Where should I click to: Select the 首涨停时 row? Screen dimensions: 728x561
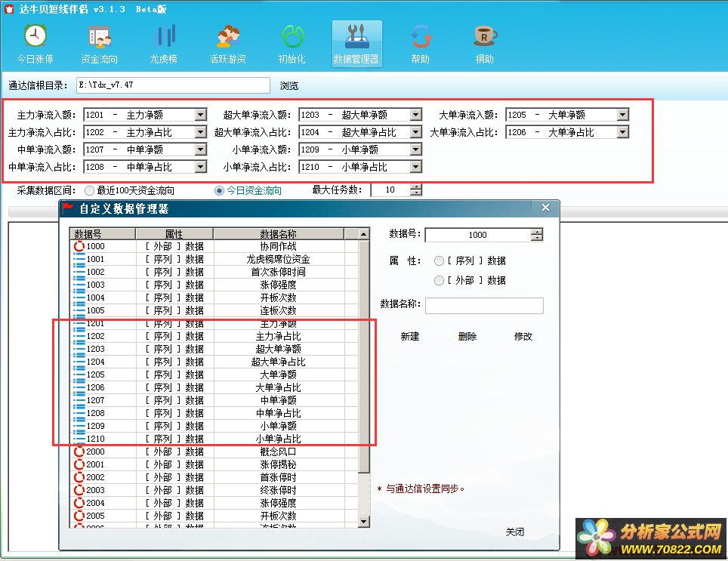pos(214,477)
